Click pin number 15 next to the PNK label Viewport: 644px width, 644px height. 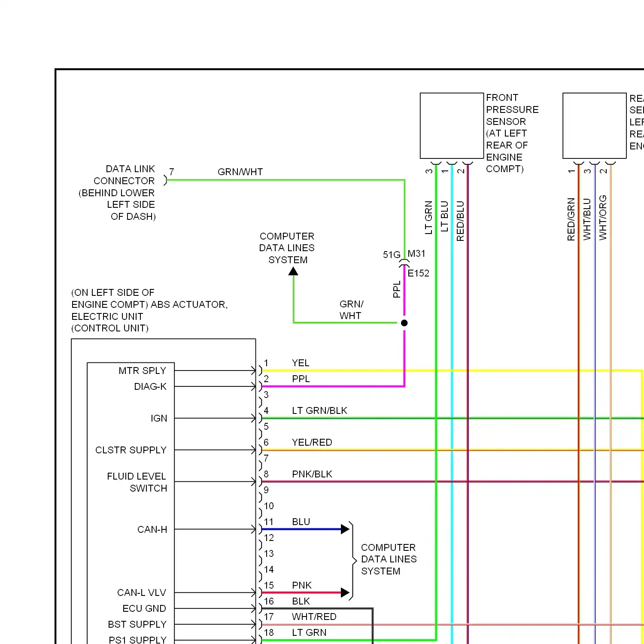tap(269, 585)
